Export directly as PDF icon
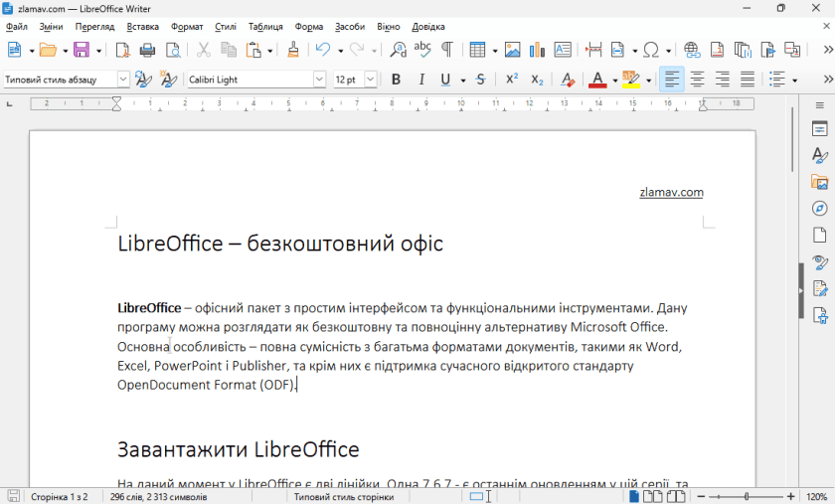The width and height of the screenshot is (835, 504). (122, 50)
